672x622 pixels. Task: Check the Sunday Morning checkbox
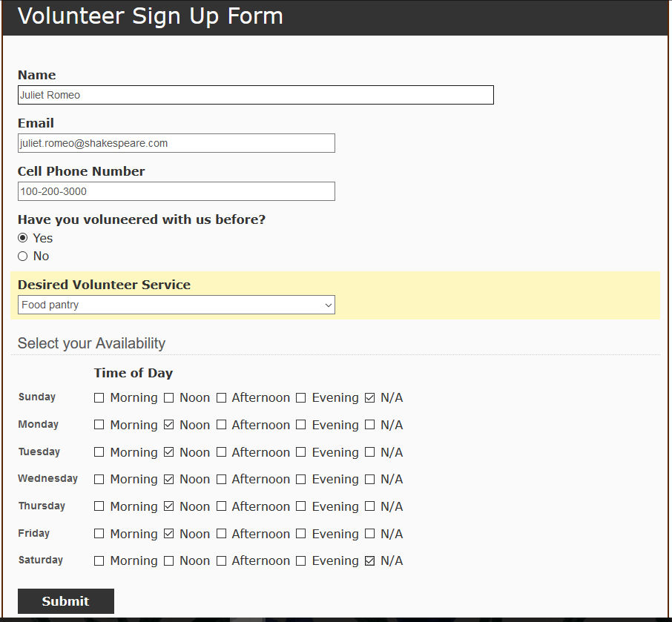[x=99, y=398]
